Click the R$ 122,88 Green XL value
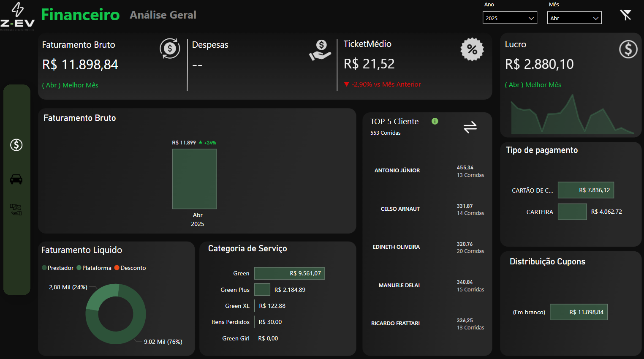Image resolution: width=644 pixels, height=359 pixels. (272, 306)
